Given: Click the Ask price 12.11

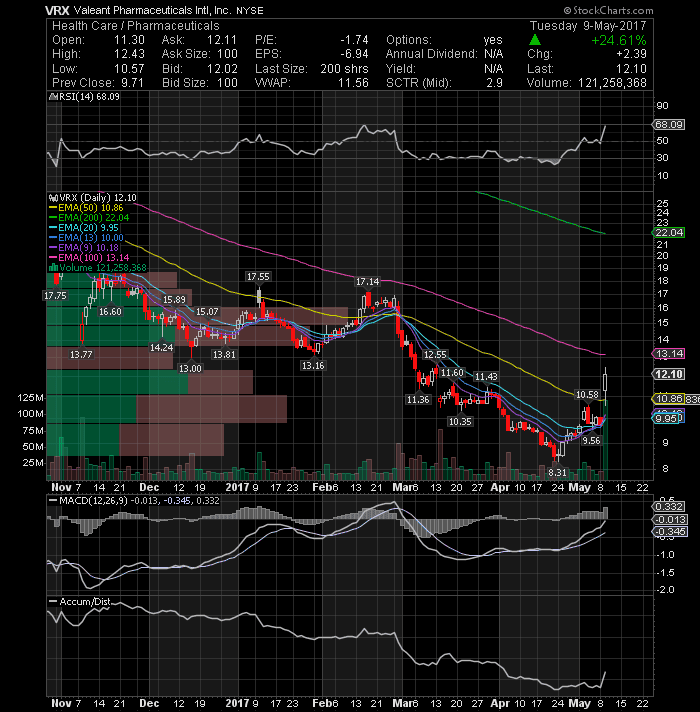Looking at the screenshot, I should coord(222,40).
